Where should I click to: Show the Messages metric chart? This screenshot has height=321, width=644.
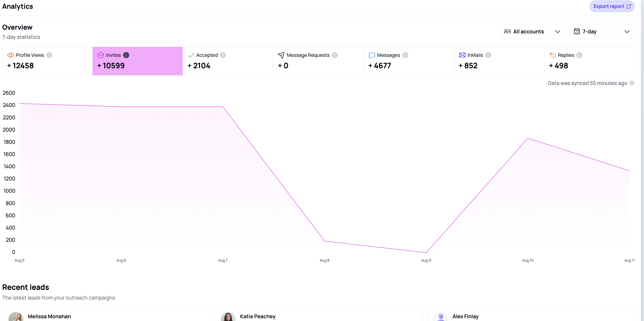(x=409, y=61)
